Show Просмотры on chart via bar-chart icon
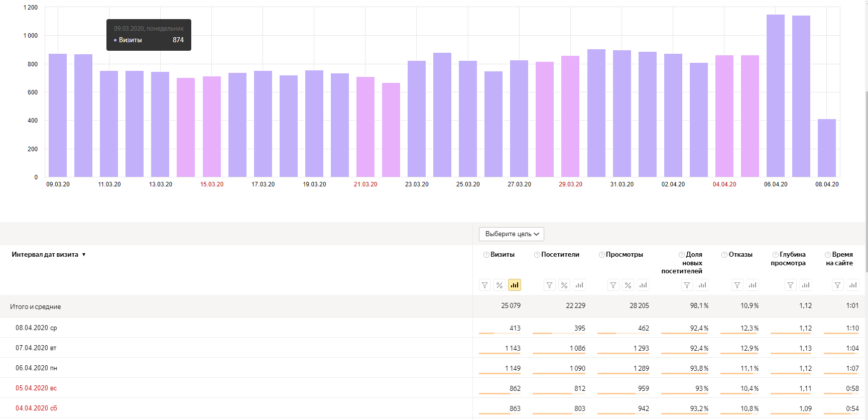Screen dimensions: 868x420 pos(643,285)
